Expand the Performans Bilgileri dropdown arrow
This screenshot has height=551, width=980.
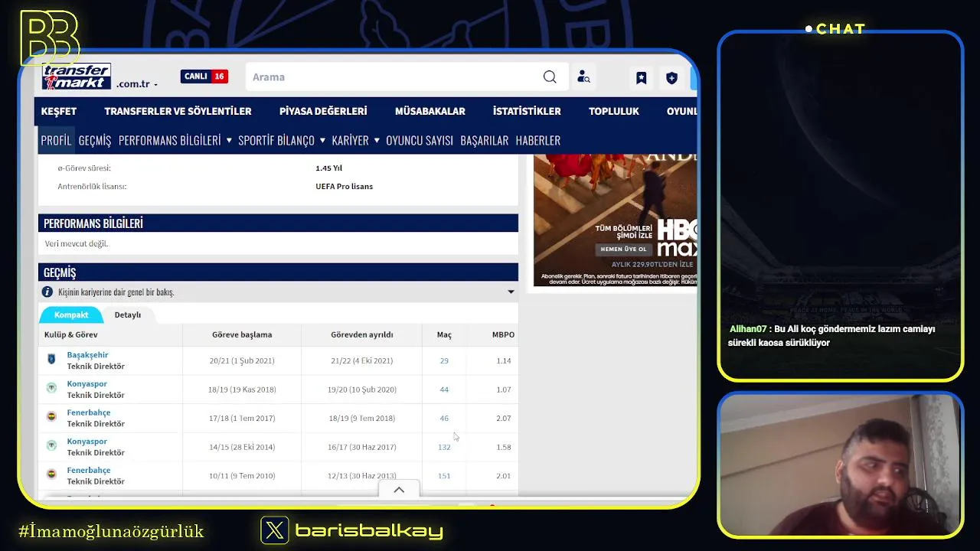click(229, 140)
